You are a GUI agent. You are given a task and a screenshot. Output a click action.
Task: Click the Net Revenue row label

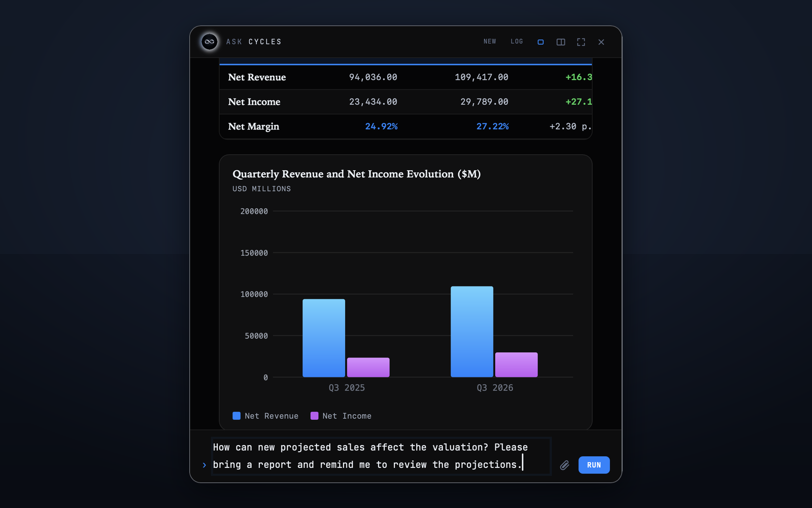pyautogui.click(x=257, y=77)
